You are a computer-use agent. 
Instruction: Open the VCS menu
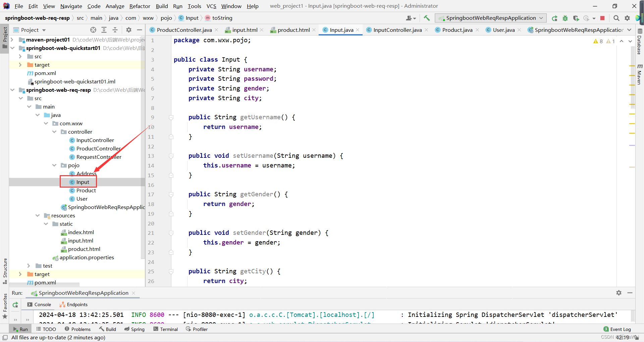pyautogui.click(x=211, y=6)
